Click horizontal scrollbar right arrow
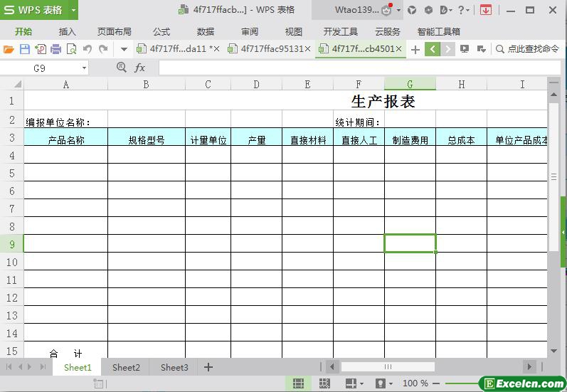Screen dimensions: 567x392 [x=529, y=367]
